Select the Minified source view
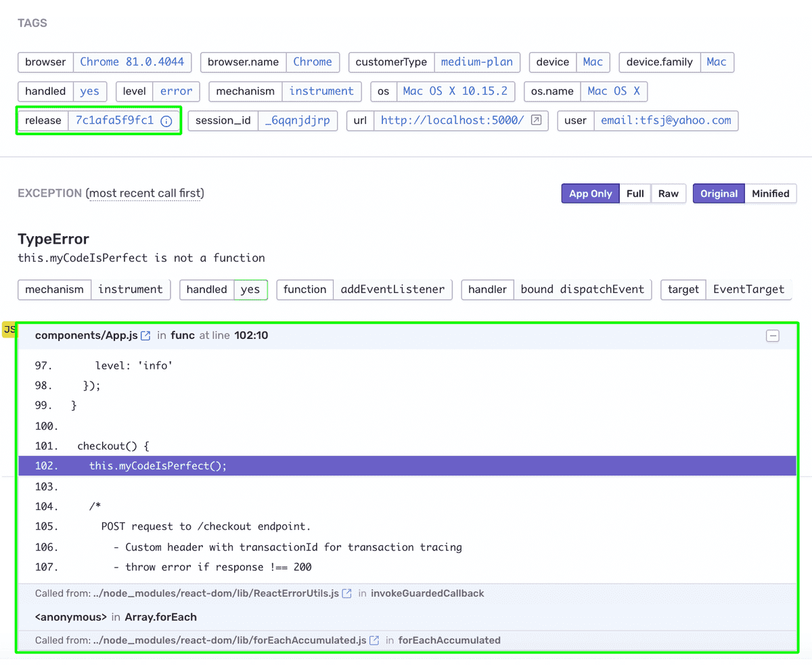 click(771, 193)
